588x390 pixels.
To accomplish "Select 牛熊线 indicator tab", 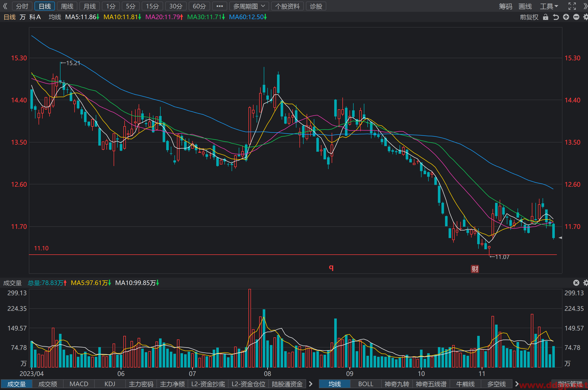I will tap(465, 384).
